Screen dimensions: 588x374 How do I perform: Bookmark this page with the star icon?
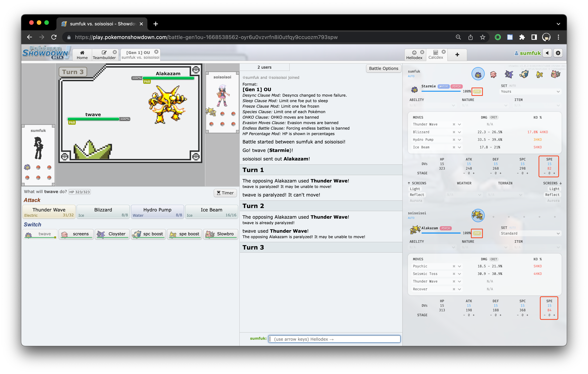coord(482,37)
